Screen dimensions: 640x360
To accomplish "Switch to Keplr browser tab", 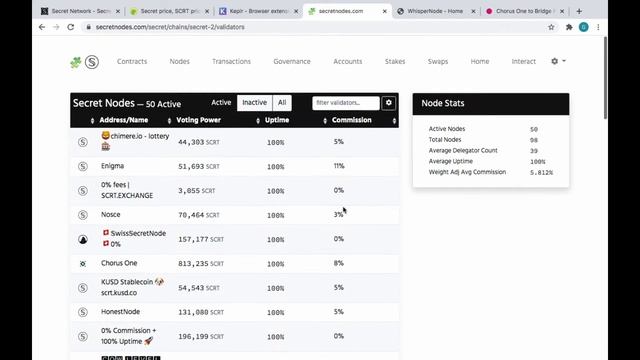I will point(259,11).
